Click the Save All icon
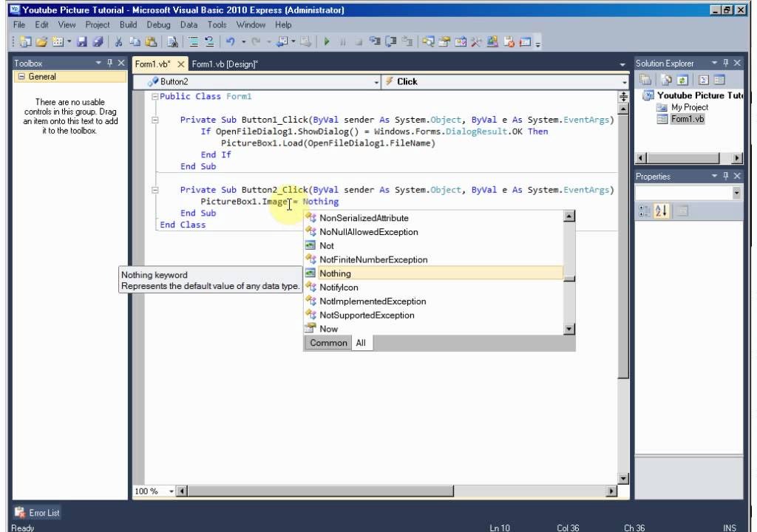 98,42
